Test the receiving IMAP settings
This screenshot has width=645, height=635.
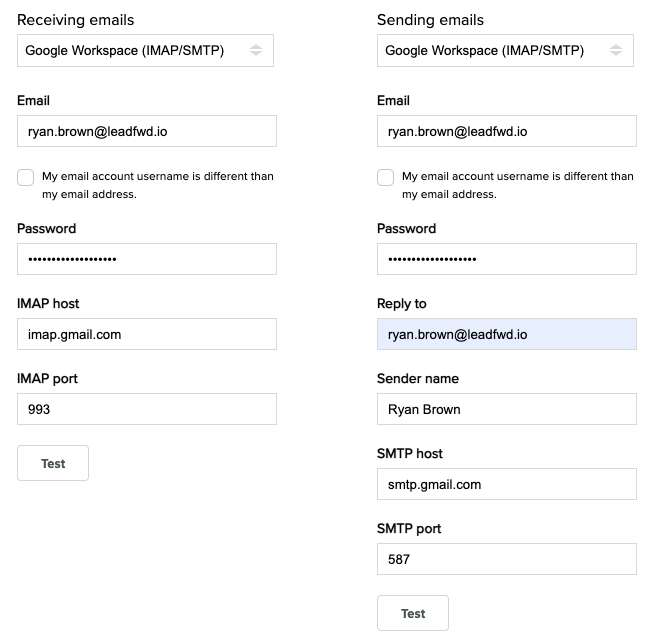53,463
